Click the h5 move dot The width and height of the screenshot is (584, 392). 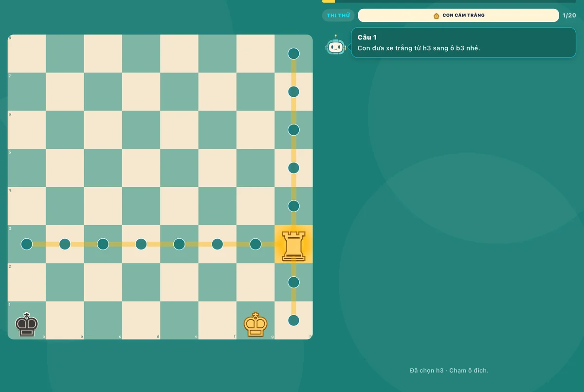(293, 168)
